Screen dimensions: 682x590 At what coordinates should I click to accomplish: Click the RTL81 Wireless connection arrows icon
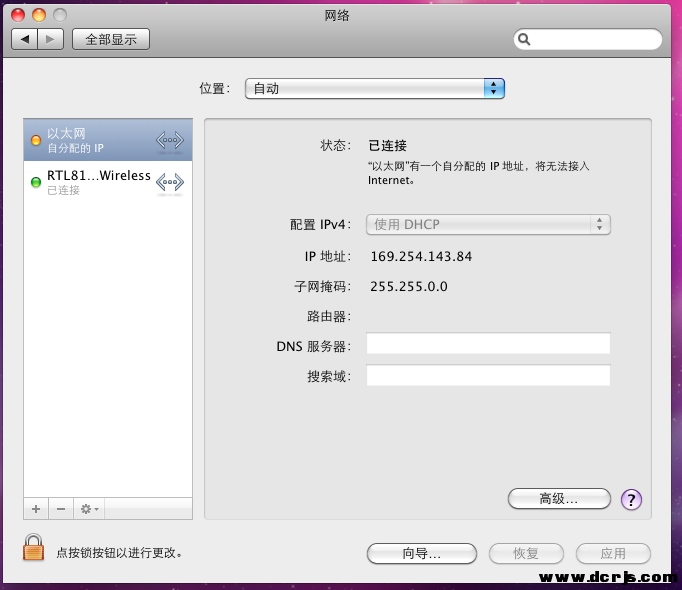(x=170, y=182)
